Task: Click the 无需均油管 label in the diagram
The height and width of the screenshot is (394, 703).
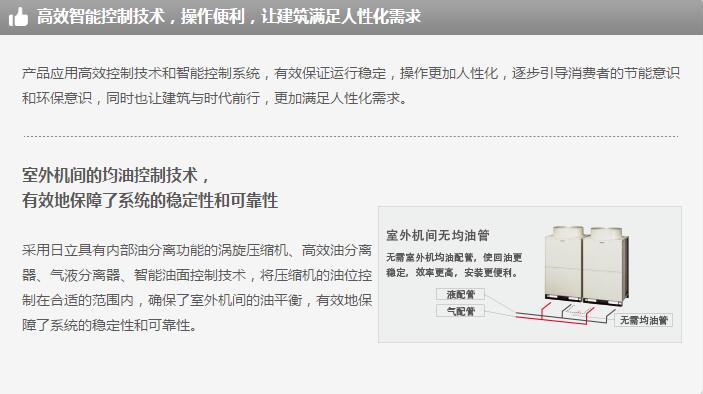Action: [643, 320]
